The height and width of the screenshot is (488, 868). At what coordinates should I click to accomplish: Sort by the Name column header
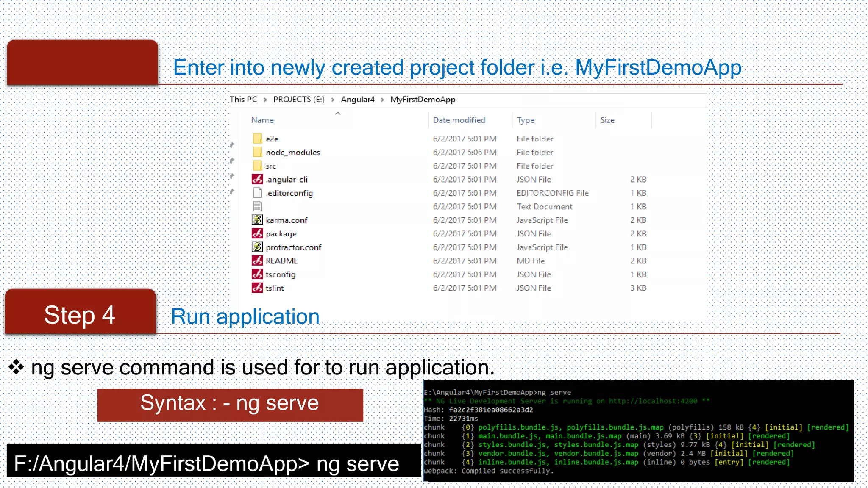point(262,120)
